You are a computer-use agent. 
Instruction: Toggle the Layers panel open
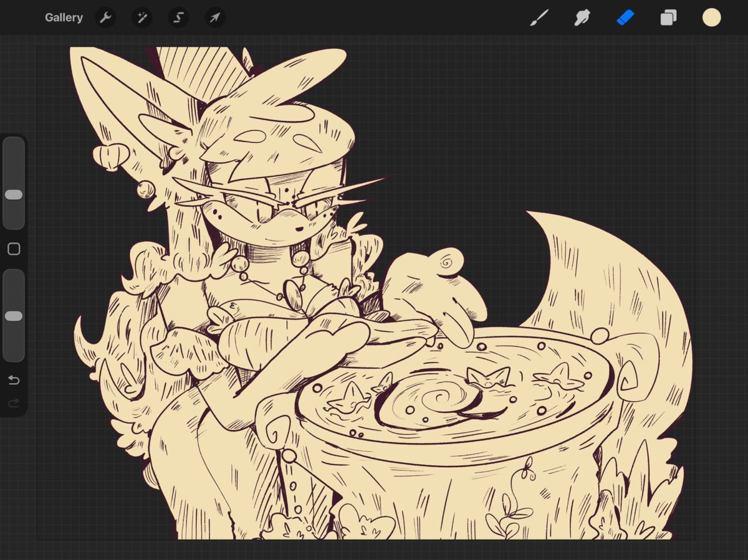point(667,17)
